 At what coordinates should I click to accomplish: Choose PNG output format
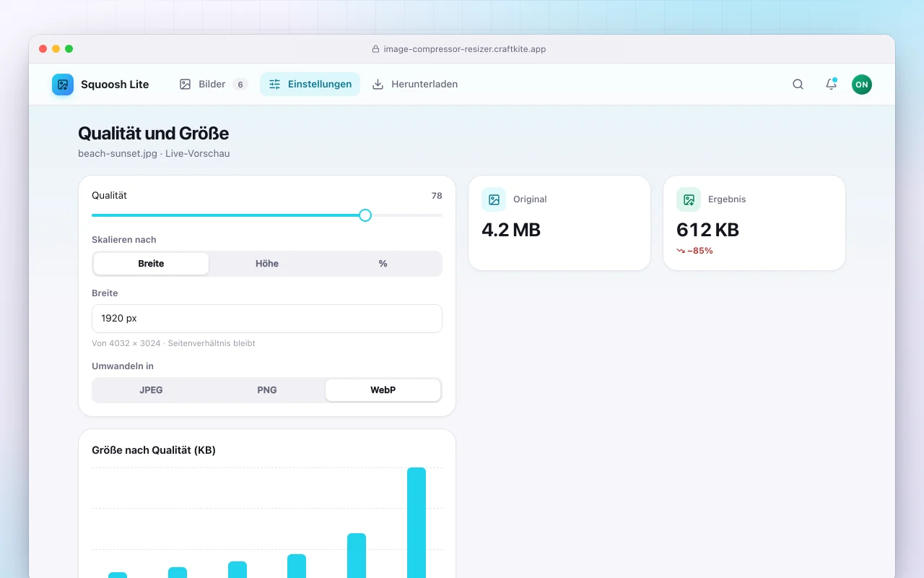coord(267,390)
